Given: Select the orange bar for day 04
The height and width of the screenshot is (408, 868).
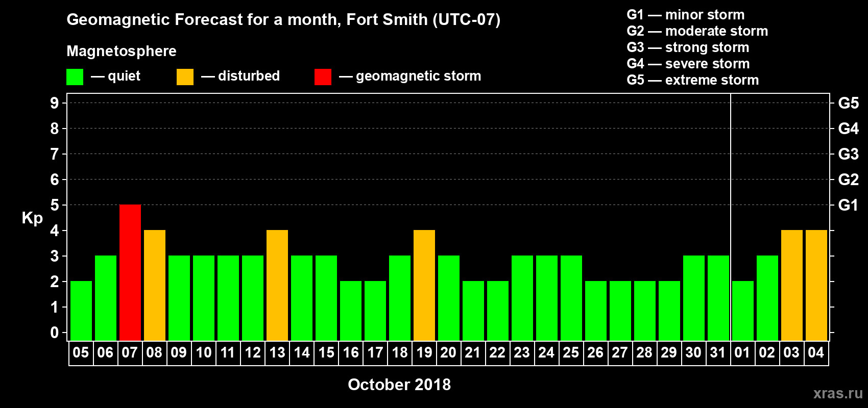Looking at the screenshot, I should (816, 286).
